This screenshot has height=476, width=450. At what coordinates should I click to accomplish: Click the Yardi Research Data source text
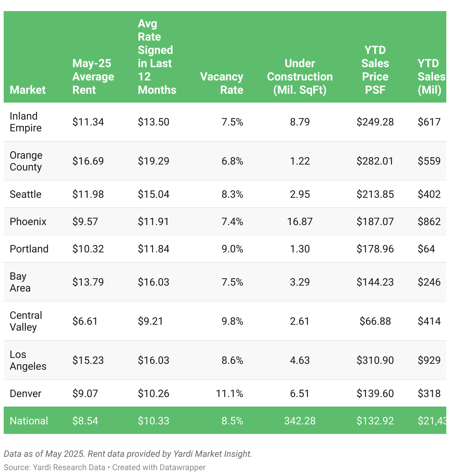69,467
